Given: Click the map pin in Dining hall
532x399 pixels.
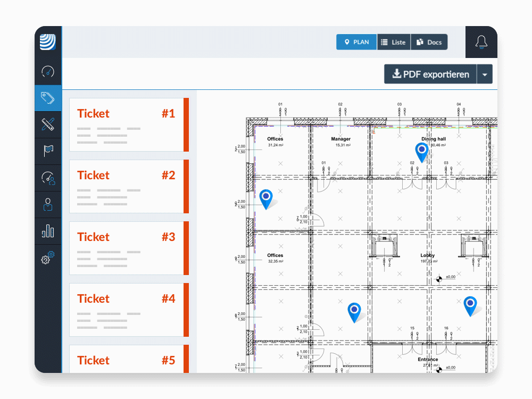Looking at the screenshot, I should pyautogui.click(x=422, y=151).
